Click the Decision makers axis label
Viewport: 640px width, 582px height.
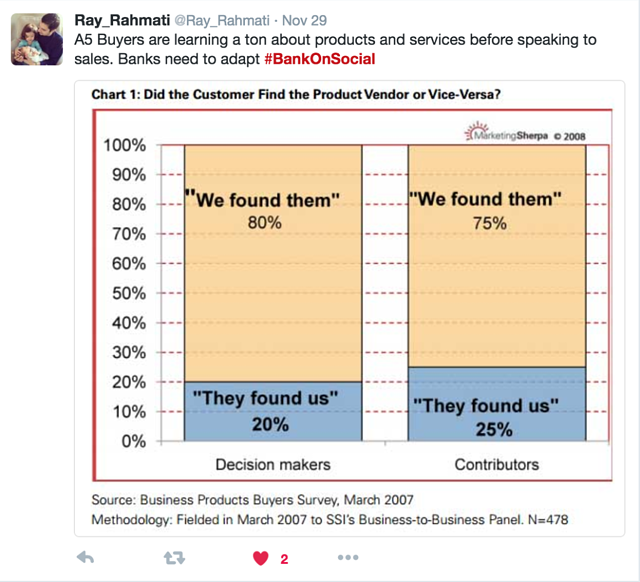tap(272, 464)
